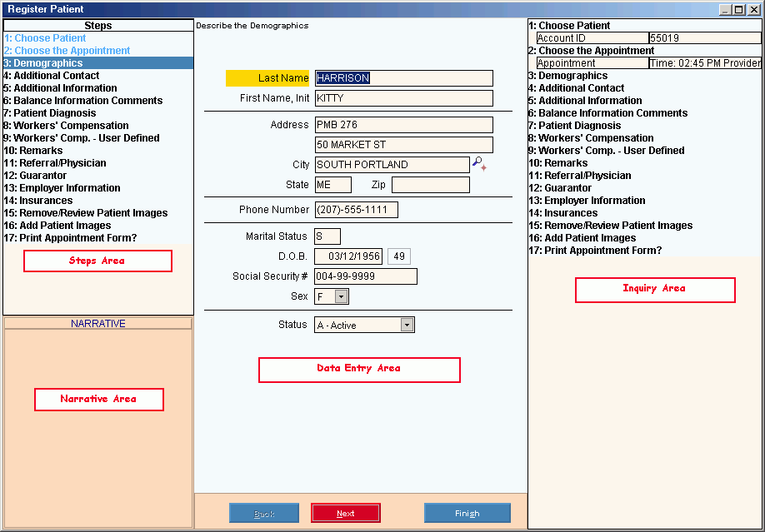The height and width of the screenshot is (532, 765).
Task: Click the Last Name input field
Action: point(403,78)
